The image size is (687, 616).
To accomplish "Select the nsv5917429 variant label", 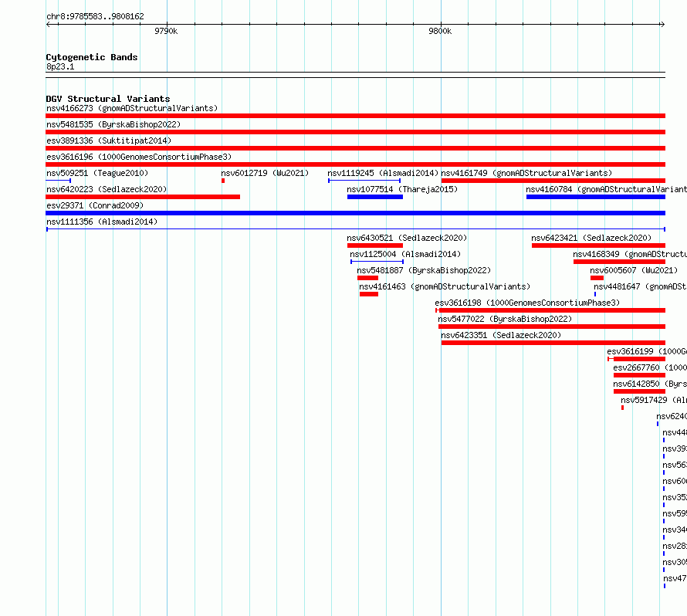I will point(654,400).
